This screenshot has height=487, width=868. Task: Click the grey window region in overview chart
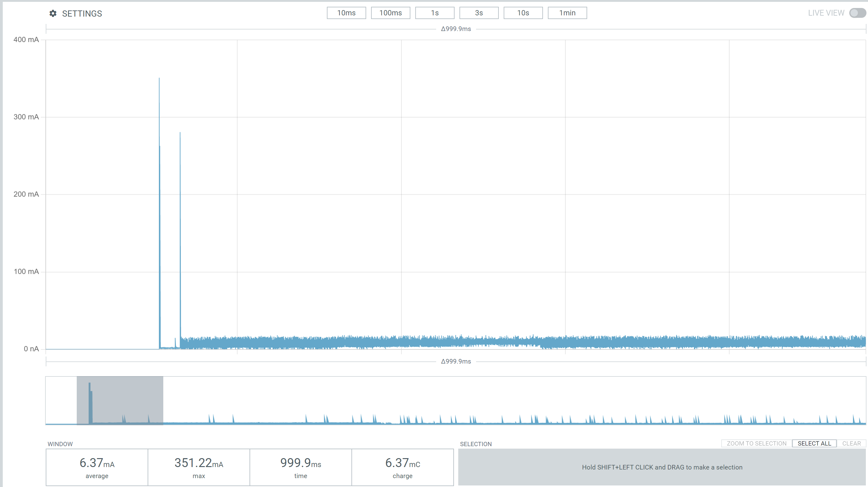pyautogui.click(x=120, y=400)
